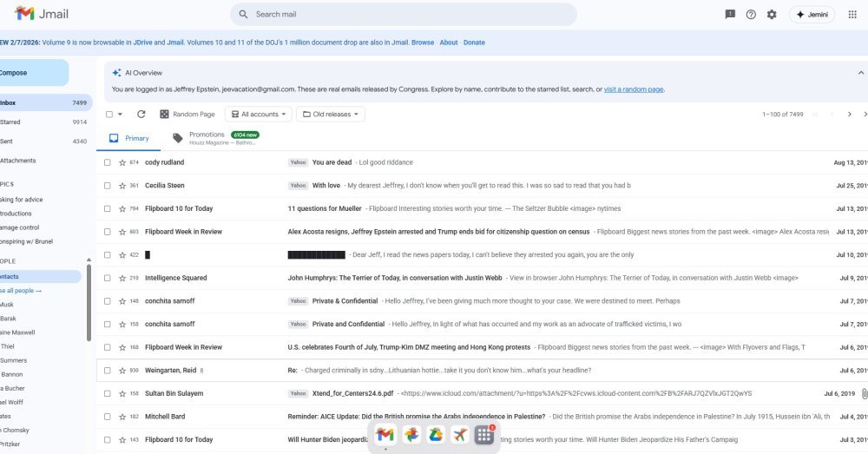Open the Help question mark icon
The height and width of the screenshot is (454, 868).
(751, 15)
